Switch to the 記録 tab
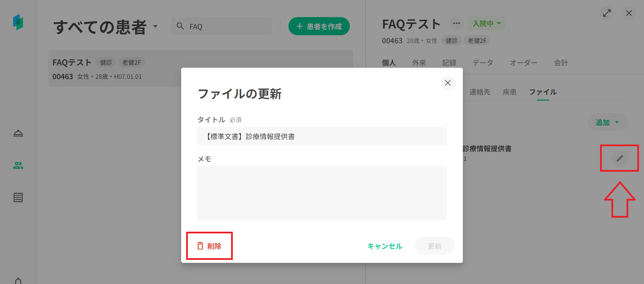The height and width of the screenshot is (284, 644). [x=449, y=63]
